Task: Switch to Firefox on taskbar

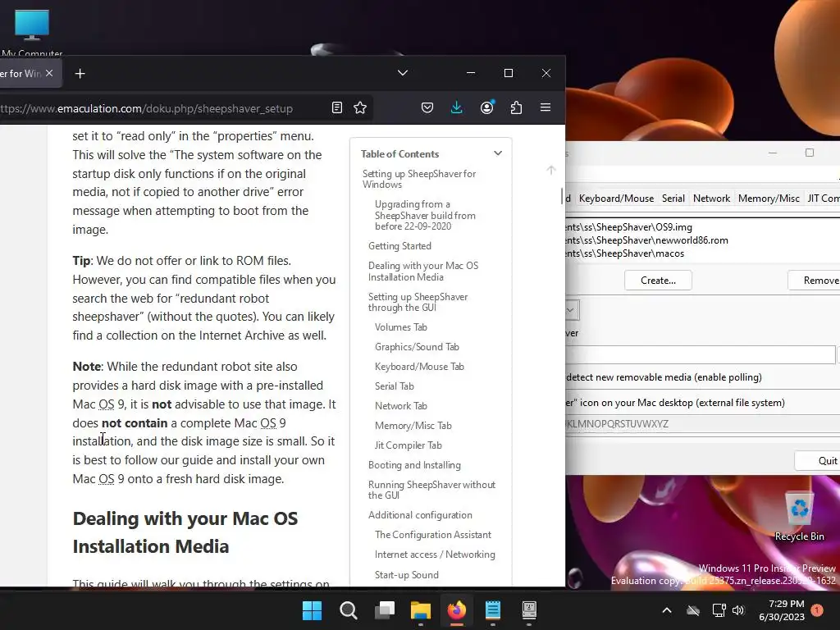Action: [x=456, y=610]
